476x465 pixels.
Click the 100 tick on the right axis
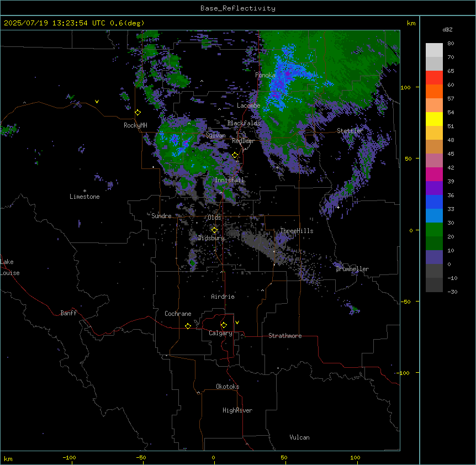405,87
